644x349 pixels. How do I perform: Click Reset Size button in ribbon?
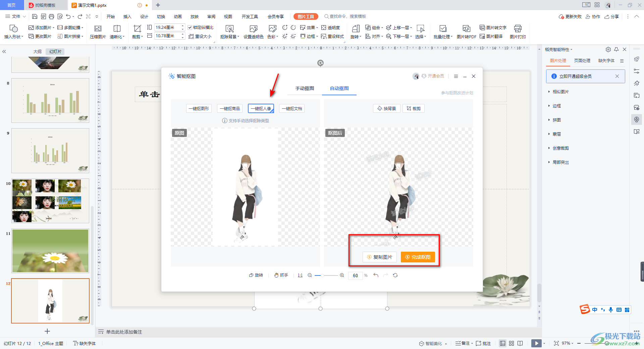coord(200,36)
